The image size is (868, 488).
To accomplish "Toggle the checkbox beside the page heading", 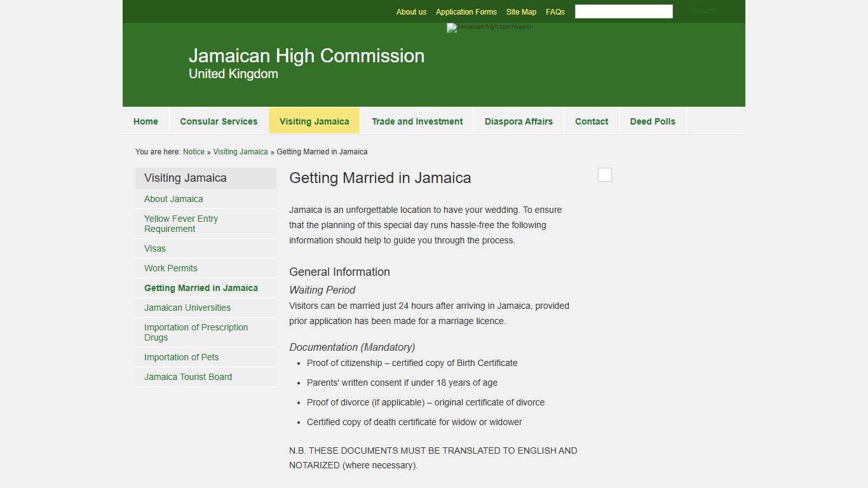I will point(604,174).
